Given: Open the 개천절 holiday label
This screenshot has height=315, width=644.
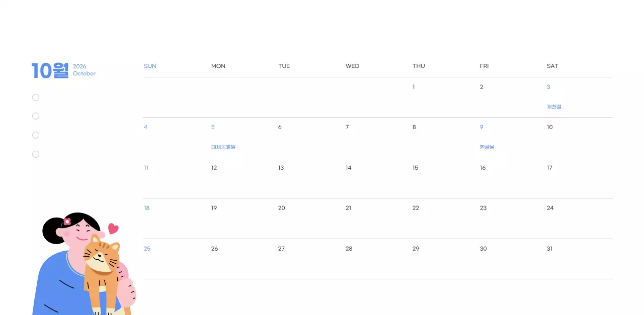Looking at the screenshot, I should [x=554, y=107].
